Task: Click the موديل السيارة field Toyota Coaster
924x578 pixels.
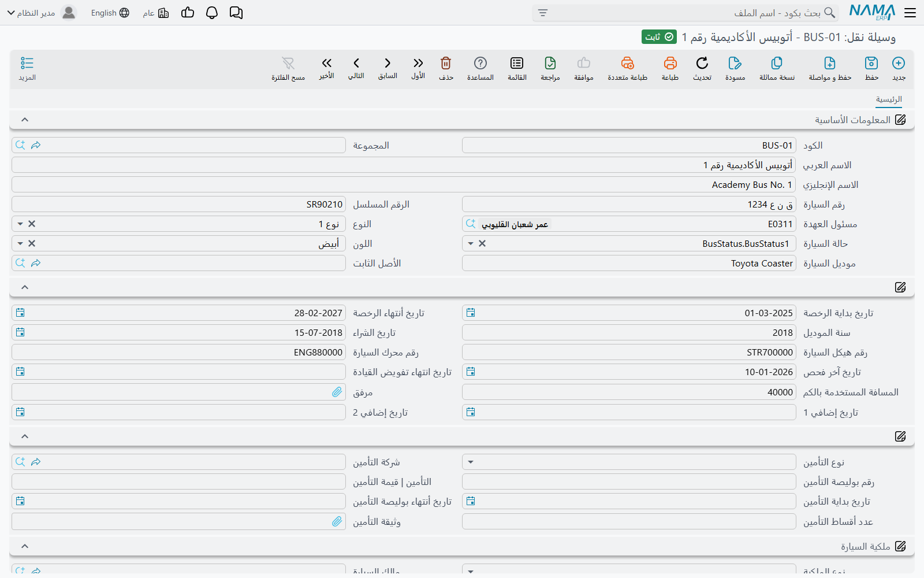Action: pos(629,263)
